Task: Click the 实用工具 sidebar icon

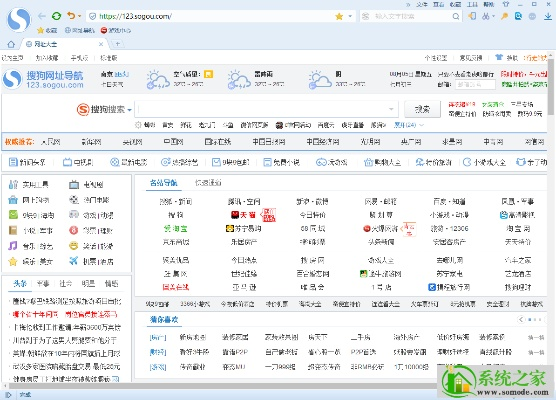Action: pyautogui.click(x=13, y=184)
